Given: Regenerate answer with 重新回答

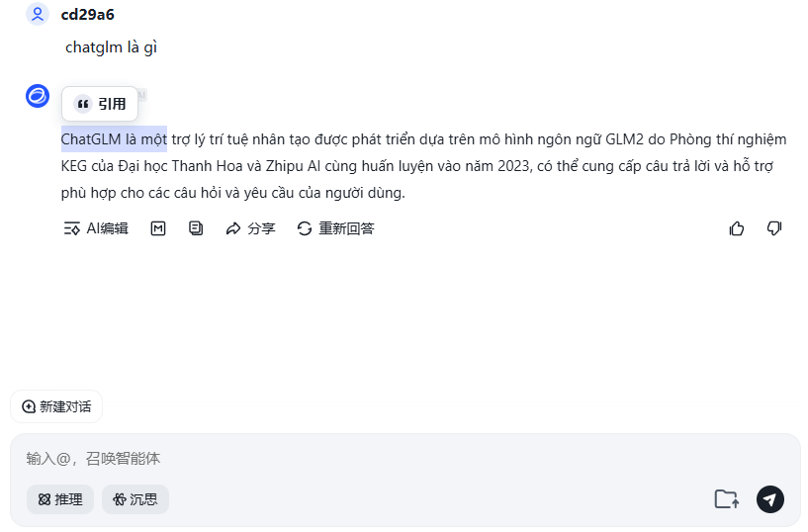Looking at the screenshot, I should (x=335, y=228).
